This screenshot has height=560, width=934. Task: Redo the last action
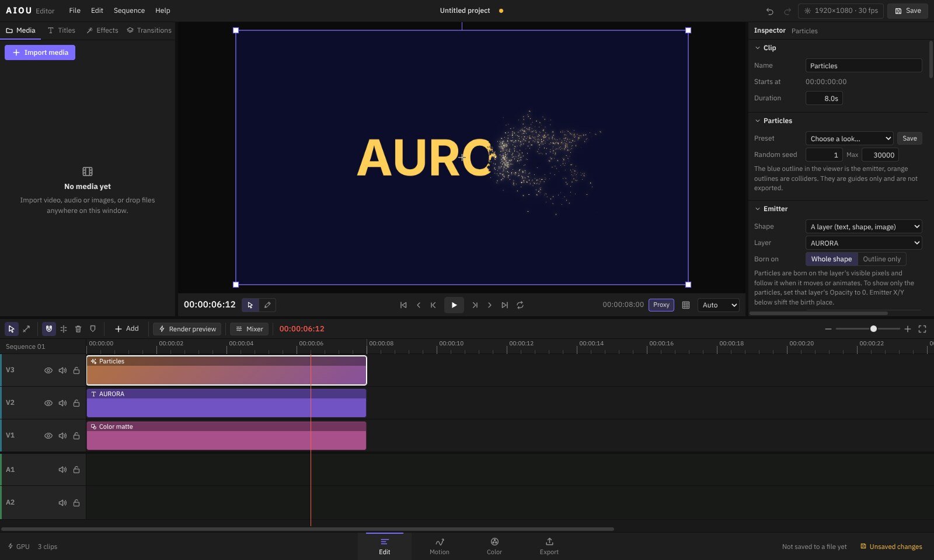coord(787,11)
